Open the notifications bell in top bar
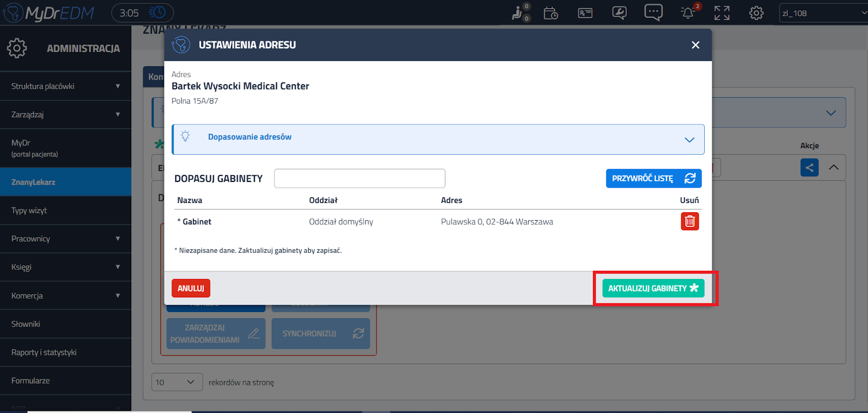Image resolution: width=868 pixels, height=413 pixels. point(688,12)
